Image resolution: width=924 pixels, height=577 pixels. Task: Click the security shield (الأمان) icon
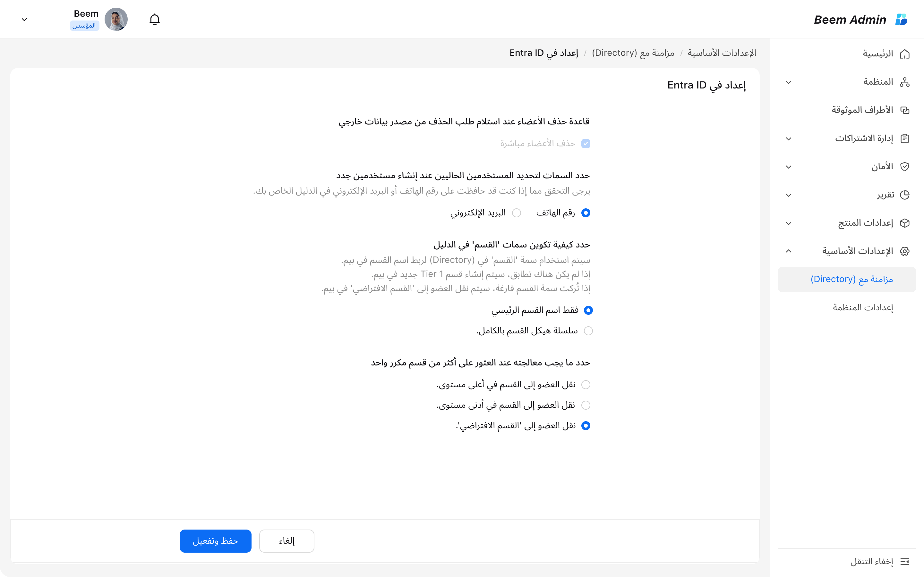pos(904,167)
